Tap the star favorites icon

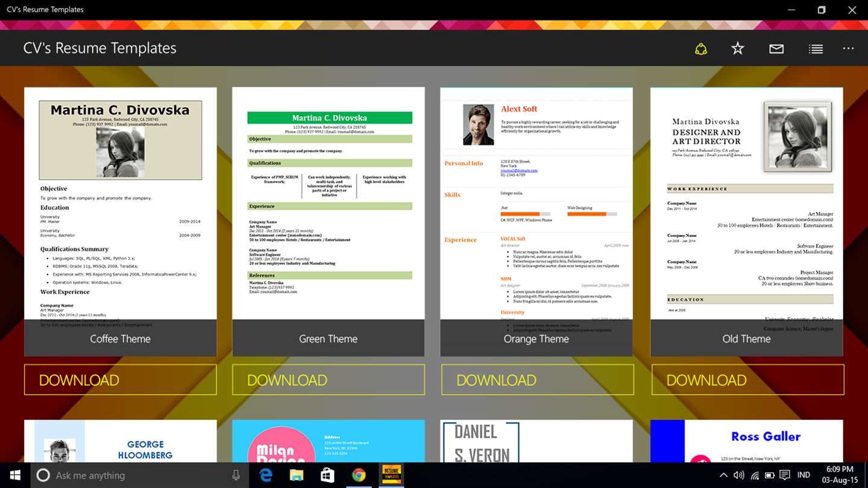[x=738, y=49]
